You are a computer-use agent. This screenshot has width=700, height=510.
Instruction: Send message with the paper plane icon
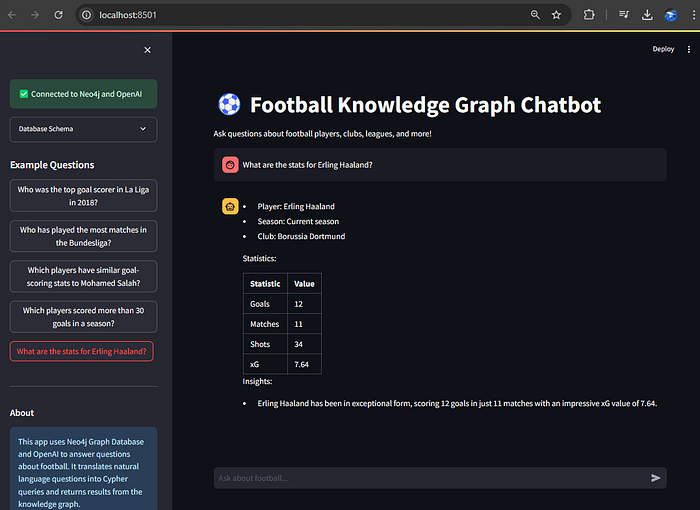pos(655,478)
